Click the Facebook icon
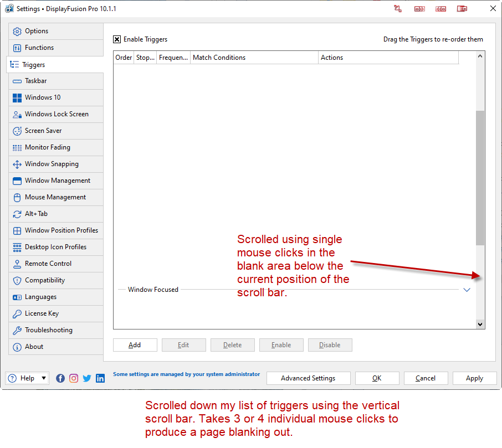Viewport: 502px width, 448px height. point(60,378)
